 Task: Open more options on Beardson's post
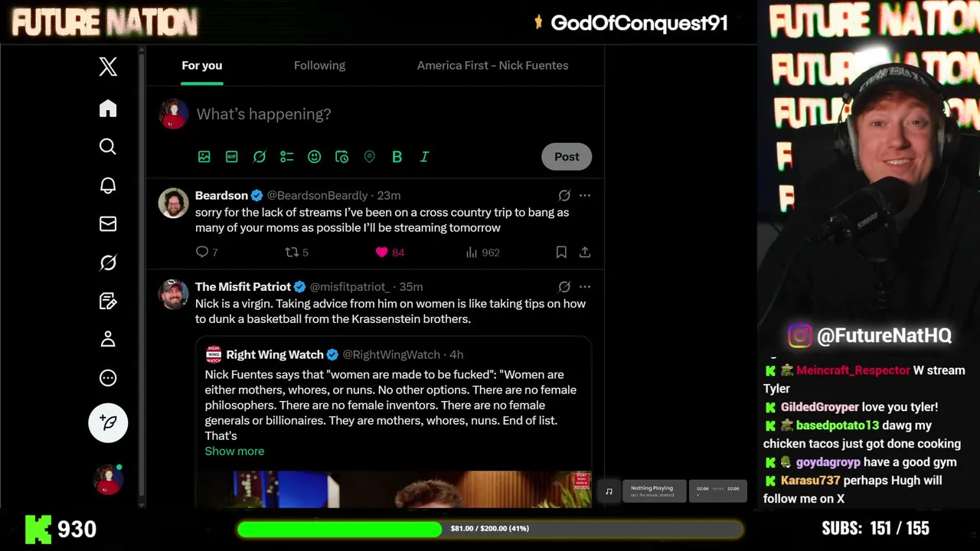[x=585, y=195]
